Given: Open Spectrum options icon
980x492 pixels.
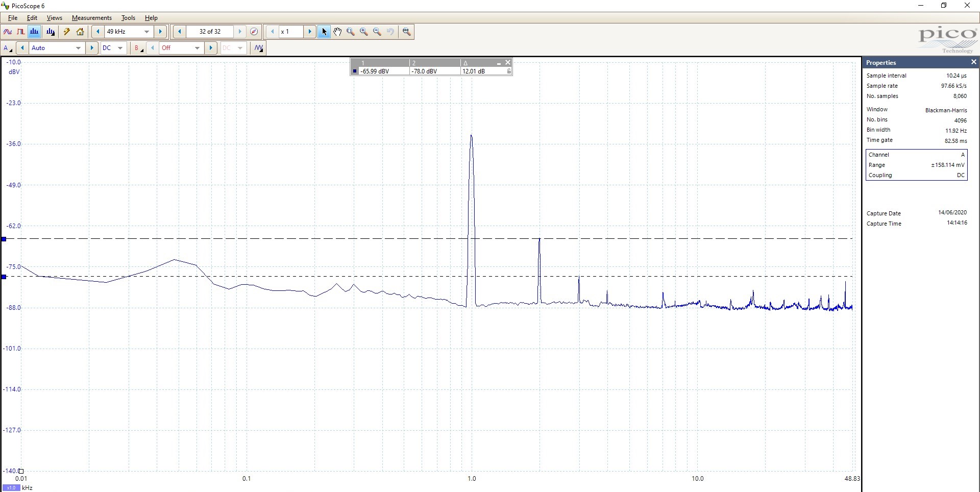Looking at the screenshot, I should [x=50, y=32].
